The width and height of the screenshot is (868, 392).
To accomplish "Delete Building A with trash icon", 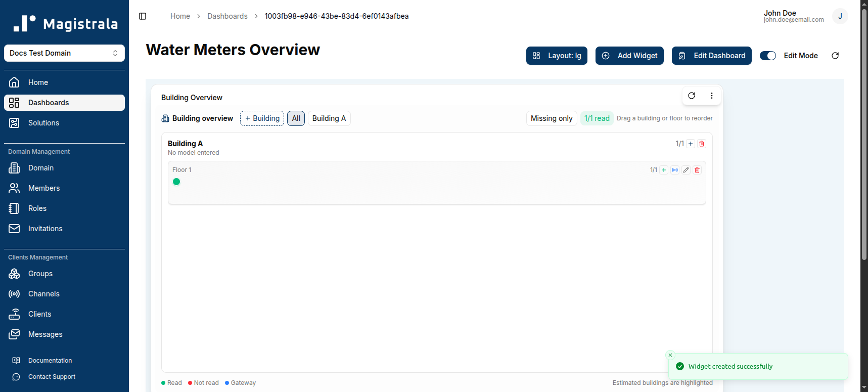I will pyautogui.click(x=702, y=144).
